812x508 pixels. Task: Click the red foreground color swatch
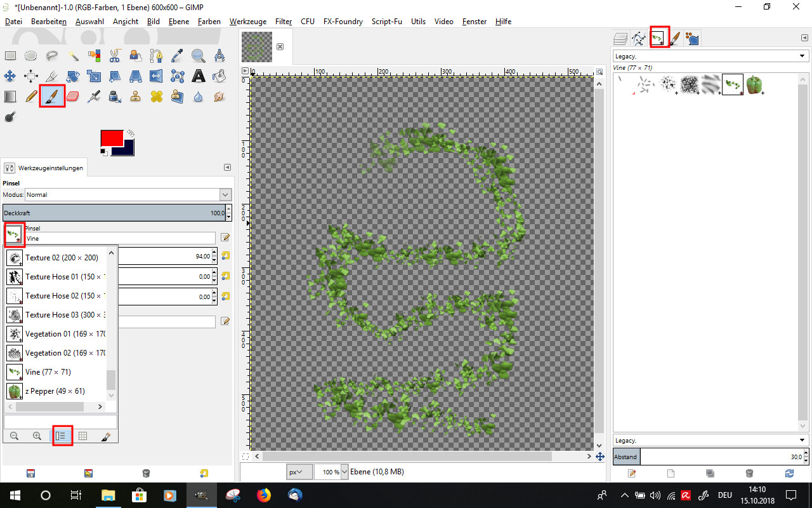pyautogui.click(x=110, y=138)
